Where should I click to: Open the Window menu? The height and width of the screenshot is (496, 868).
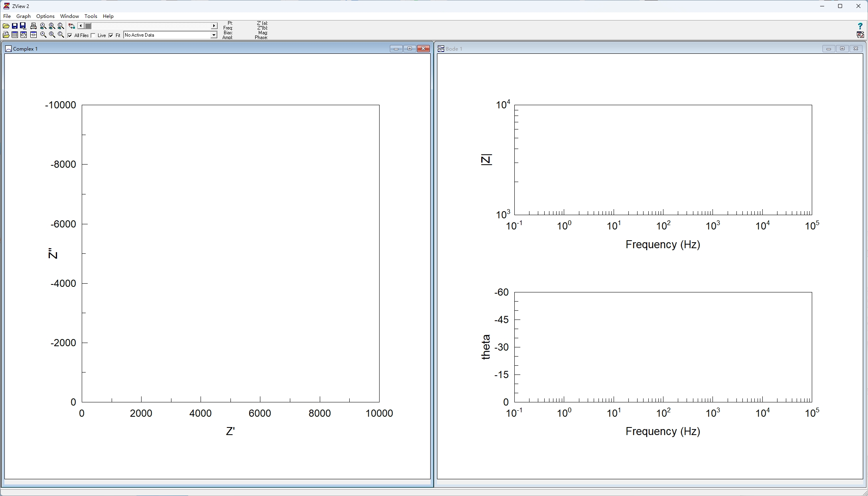coord(69,16)
